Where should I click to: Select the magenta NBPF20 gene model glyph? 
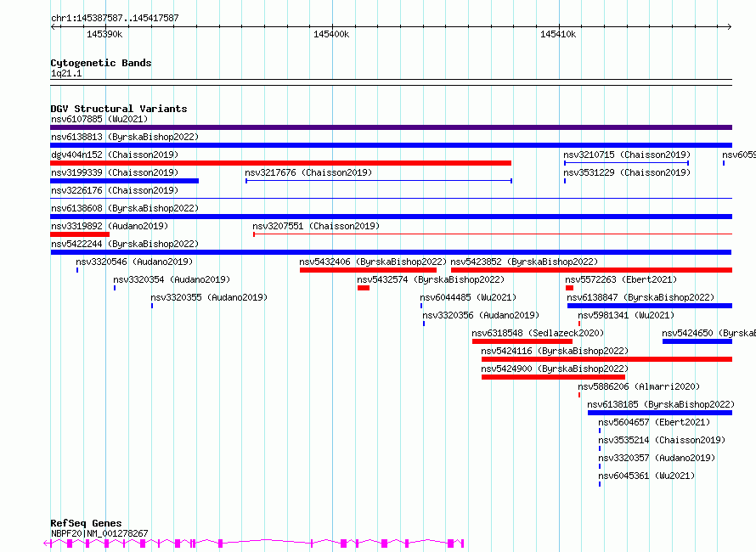[x=254, y=544]
